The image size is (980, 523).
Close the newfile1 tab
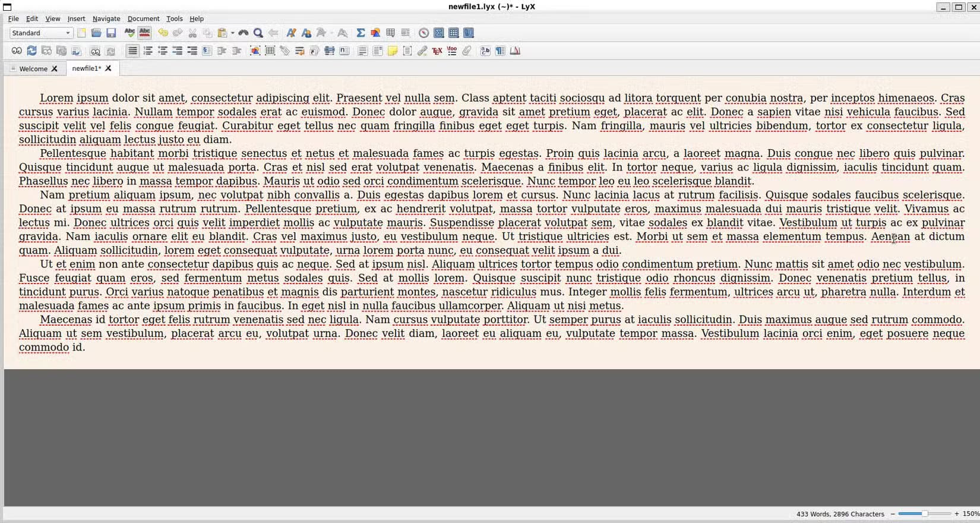pos(108,68)
